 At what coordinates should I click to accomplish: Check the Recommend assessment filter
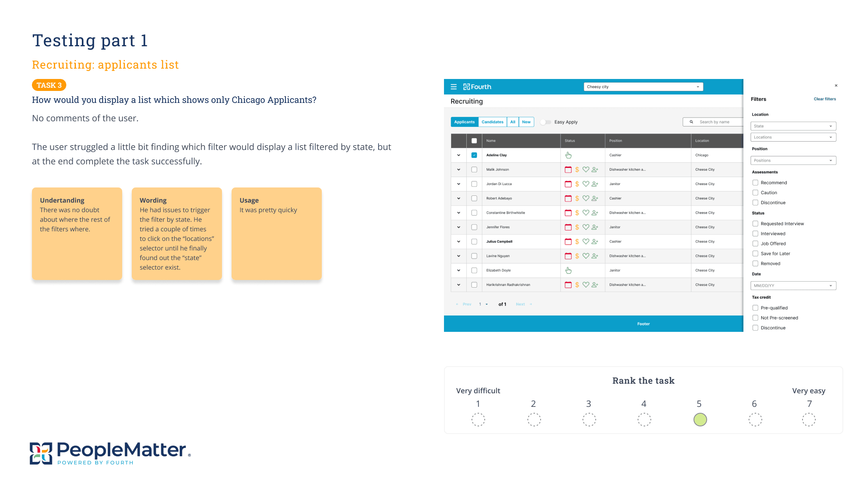pos(755,183)
